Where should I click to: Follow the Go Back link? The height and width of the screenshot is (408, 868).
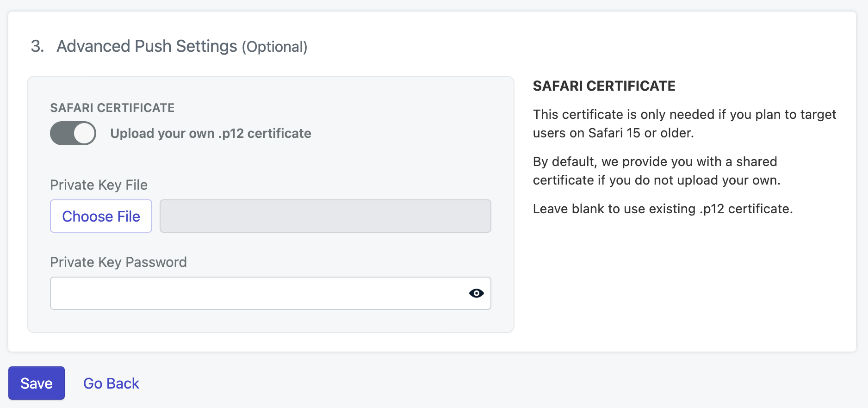point(111,383)
